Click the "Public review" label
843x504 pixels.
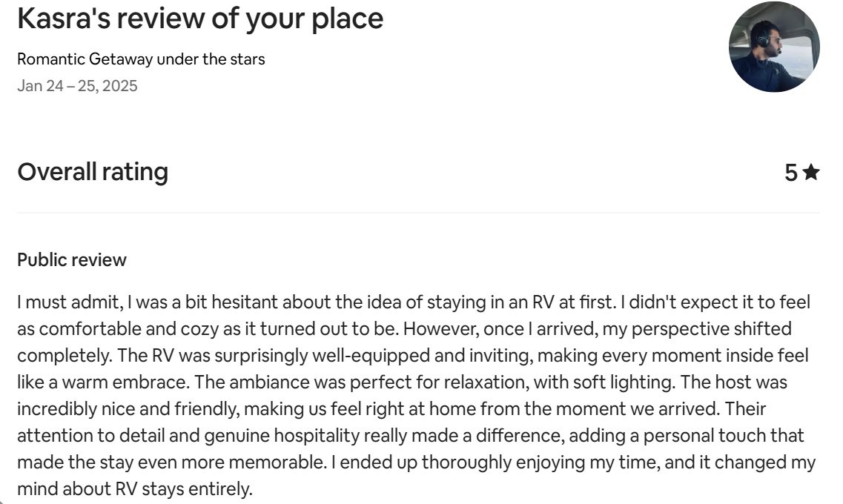point(71,259)
